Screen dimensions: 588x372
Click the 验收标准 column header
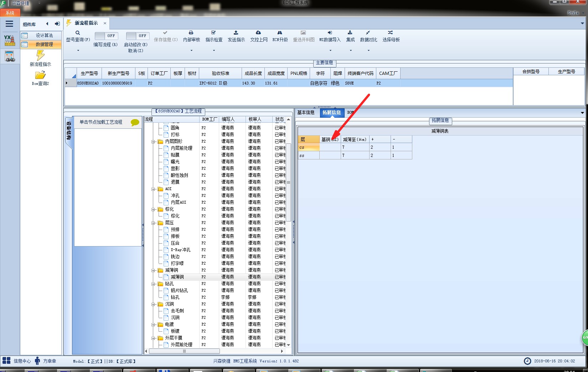point(220,73)
